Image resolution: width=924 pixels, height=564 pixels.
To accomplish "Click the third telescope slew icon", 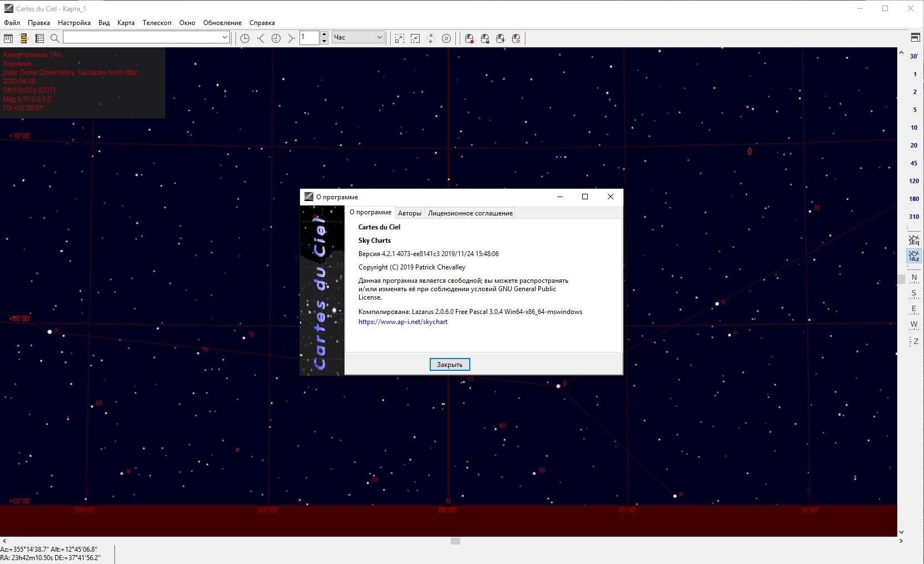I will (x=500, y=38).
